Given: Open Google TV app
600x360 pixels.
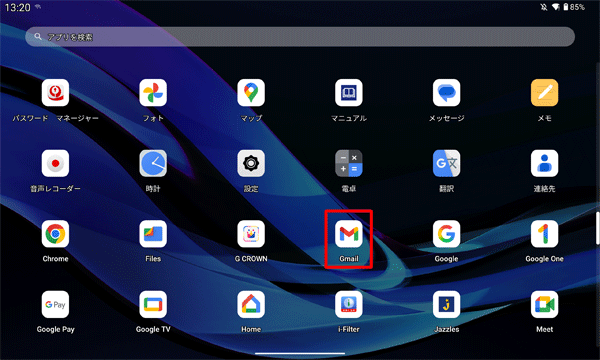Looking at the screenshot, I should click(153, 305).
